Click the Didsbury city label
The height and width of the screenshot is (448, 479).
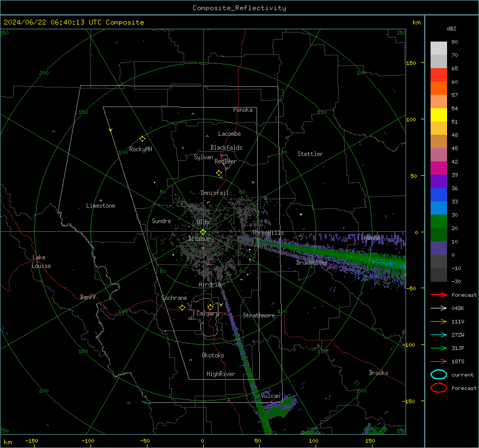(201, 239)
